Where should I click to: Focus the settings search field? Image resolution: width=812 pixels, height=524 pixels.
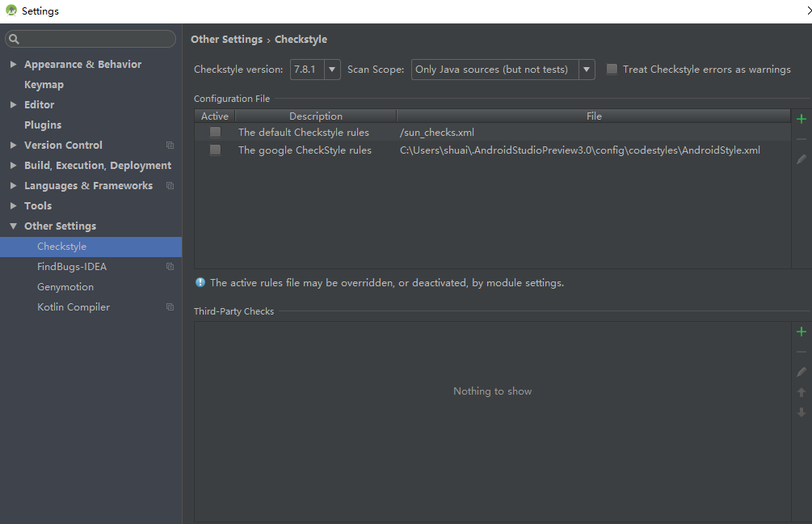click(90, 39)
